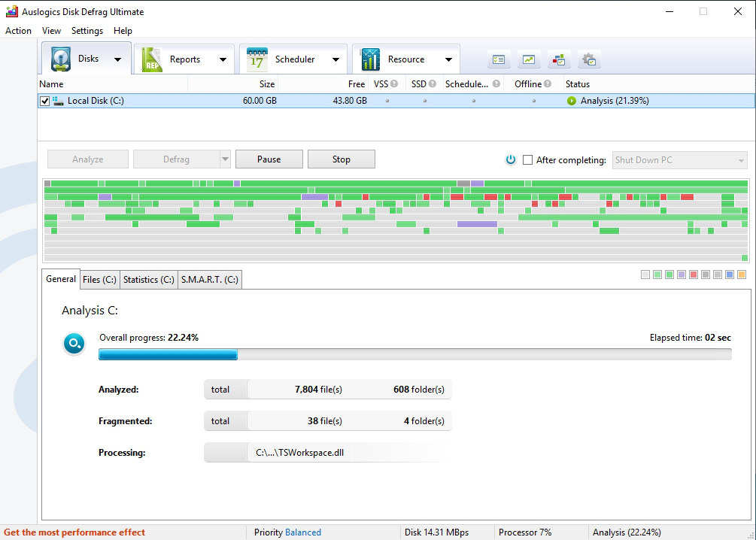Click the help icon next to Offline
The height and width of the screenshot is (540, 756).
point(548,84)
